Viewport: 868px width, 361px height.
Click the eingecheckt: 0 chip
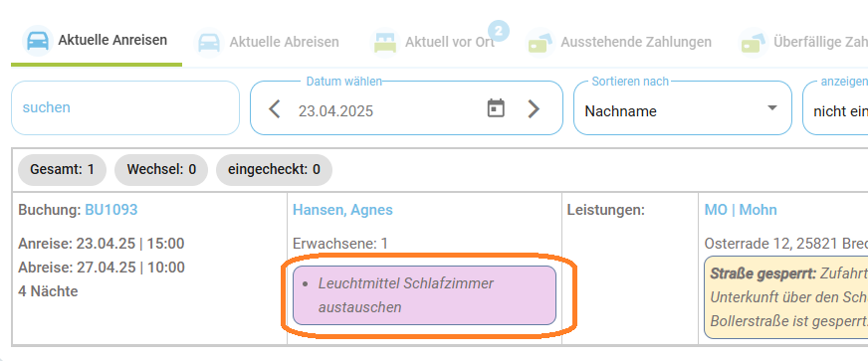coord(274,170)
